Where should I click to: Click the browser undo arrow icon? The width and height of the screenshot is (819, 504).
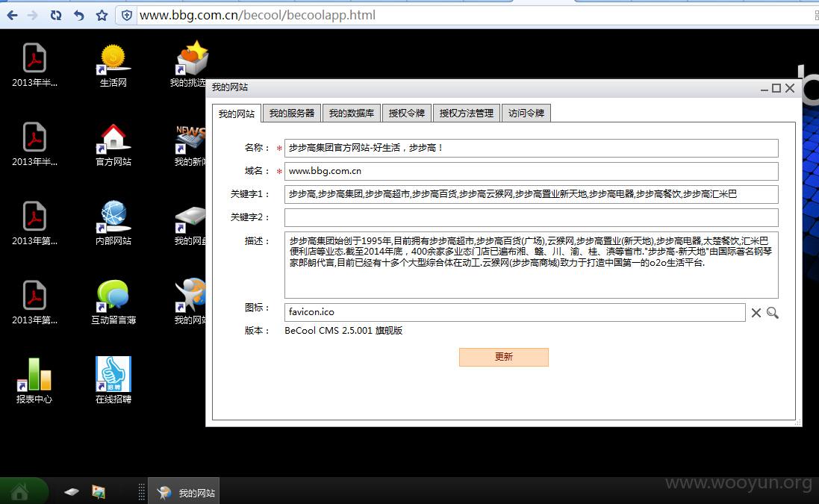(79, 16)
